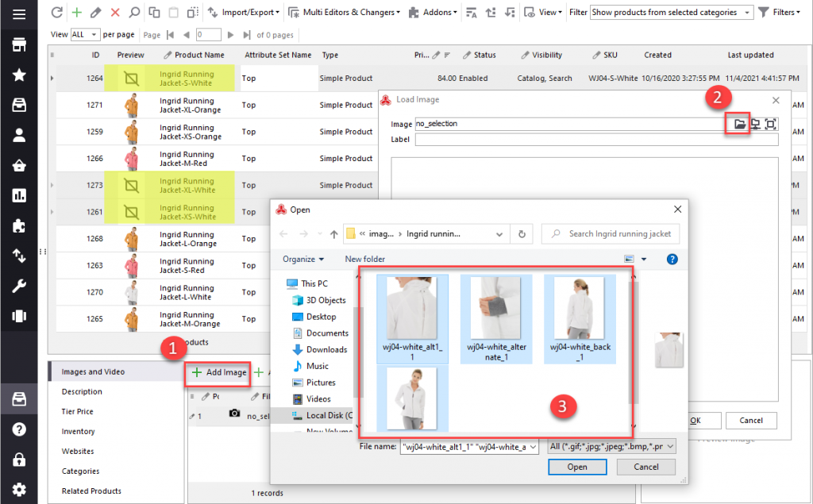The height and width of the screenshot is (504, 813).
Task: Click the star icon in the left sidebar
Action: pyautogui.click(x=19, y=75)
